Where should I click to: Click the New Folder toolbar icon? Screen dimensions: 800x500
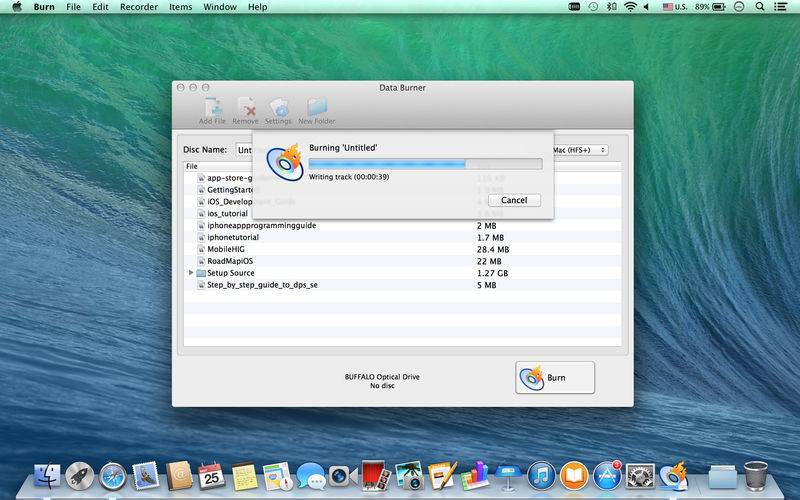[x=317, y=111]
